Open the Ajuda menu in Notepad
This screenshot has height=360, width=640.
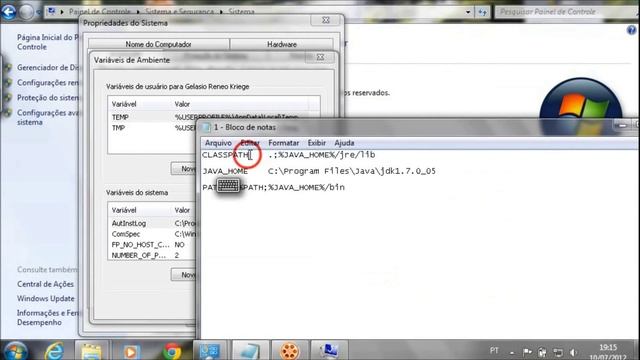344,143
